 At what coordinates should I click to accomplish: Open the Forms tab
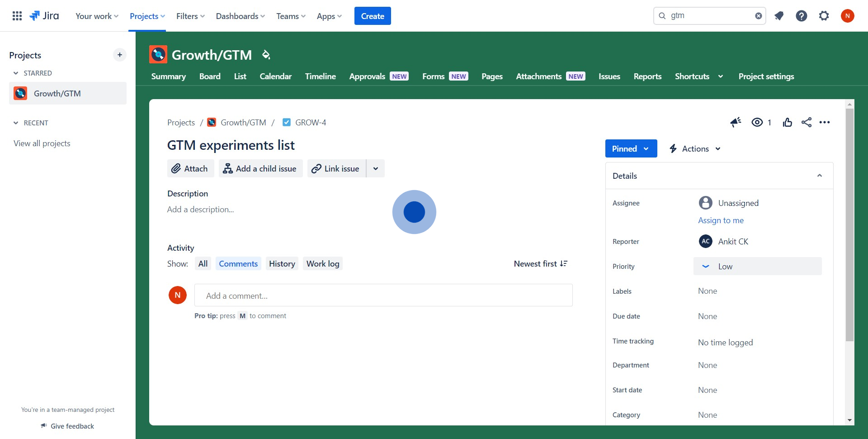tap(445, 76)
